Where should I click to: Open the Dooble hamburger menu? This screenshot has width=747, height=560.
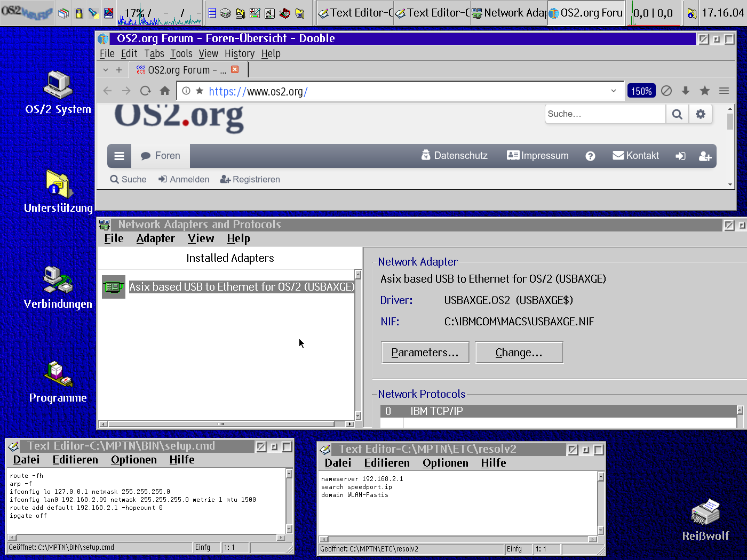724,91
